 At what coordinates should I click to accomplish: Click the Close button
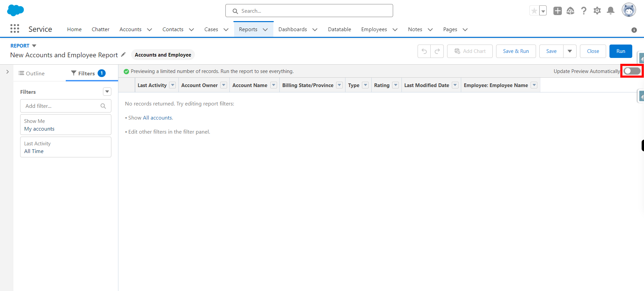[593, 51]
